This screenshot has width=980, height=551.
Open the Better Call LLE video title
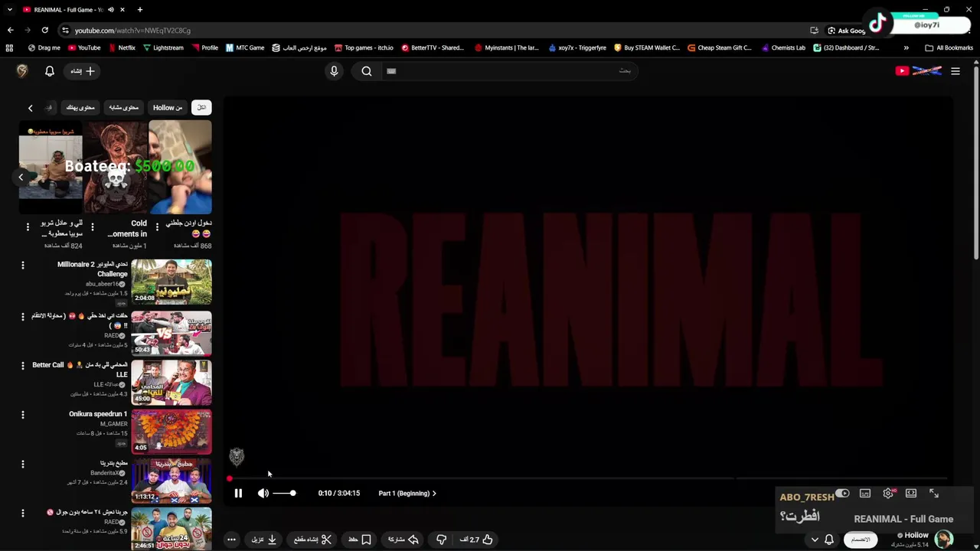click(80, 370)
